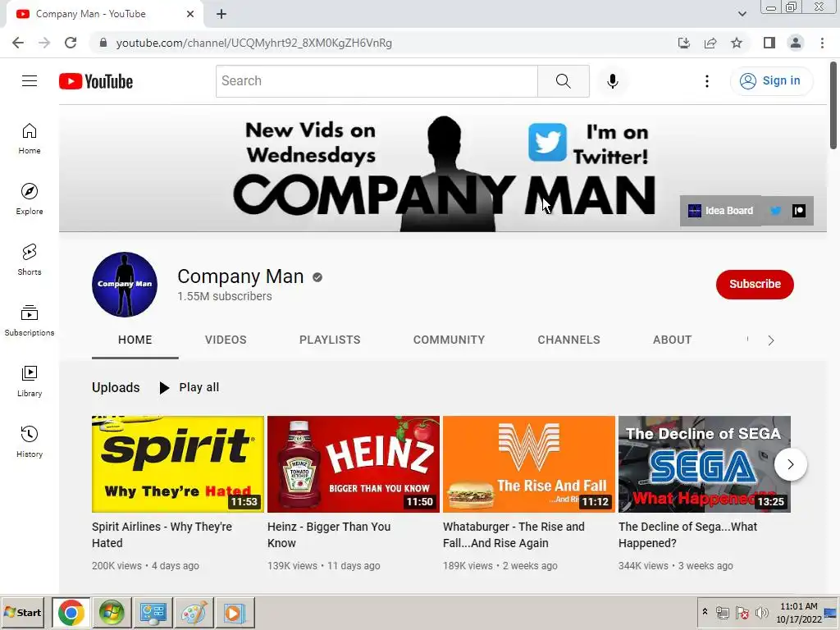Open YouTube settings three-dot menu

[x=706, y=81]
